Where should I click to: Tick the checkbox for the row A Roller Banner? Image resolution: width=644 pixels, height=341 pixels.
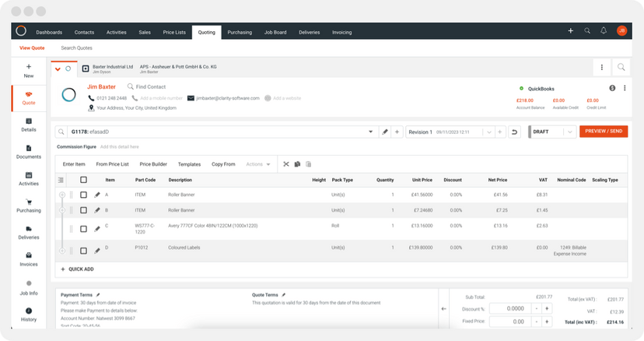84,195
